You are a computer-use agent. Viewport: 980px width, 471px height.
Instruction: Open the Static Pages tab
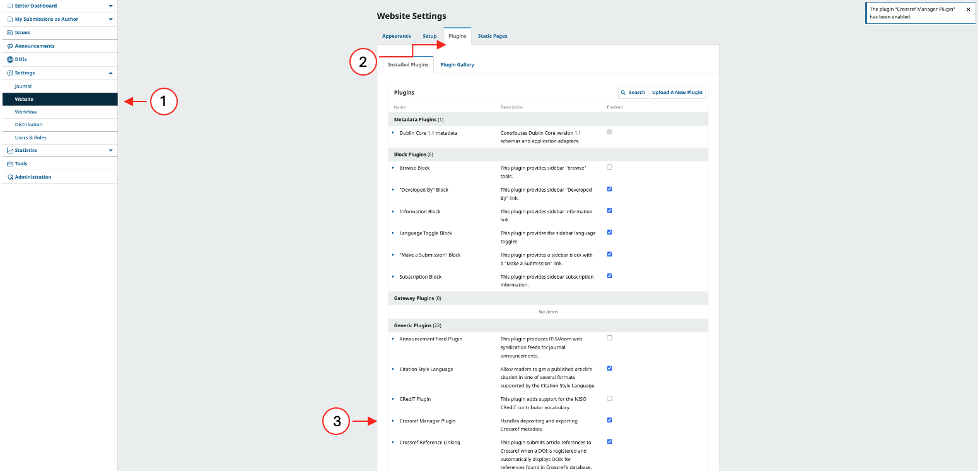493,36
